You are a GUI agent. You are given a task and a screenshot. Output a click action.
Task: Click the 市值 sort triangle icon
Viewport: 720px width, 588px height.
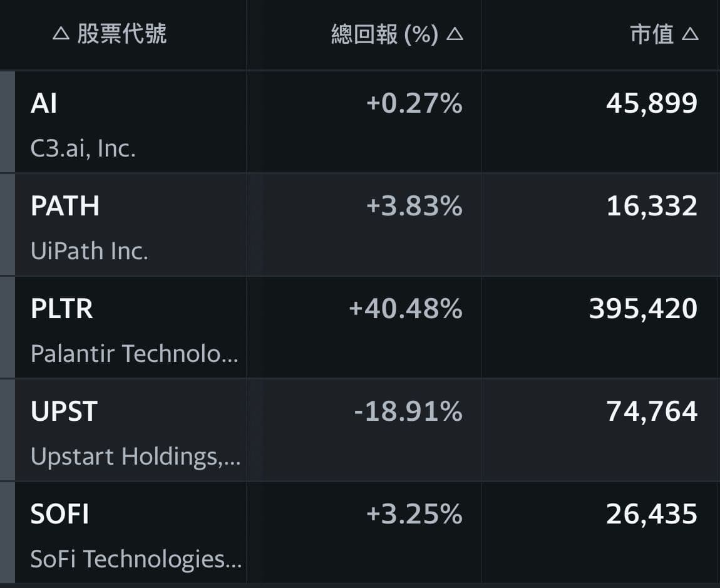click(689, 34)
